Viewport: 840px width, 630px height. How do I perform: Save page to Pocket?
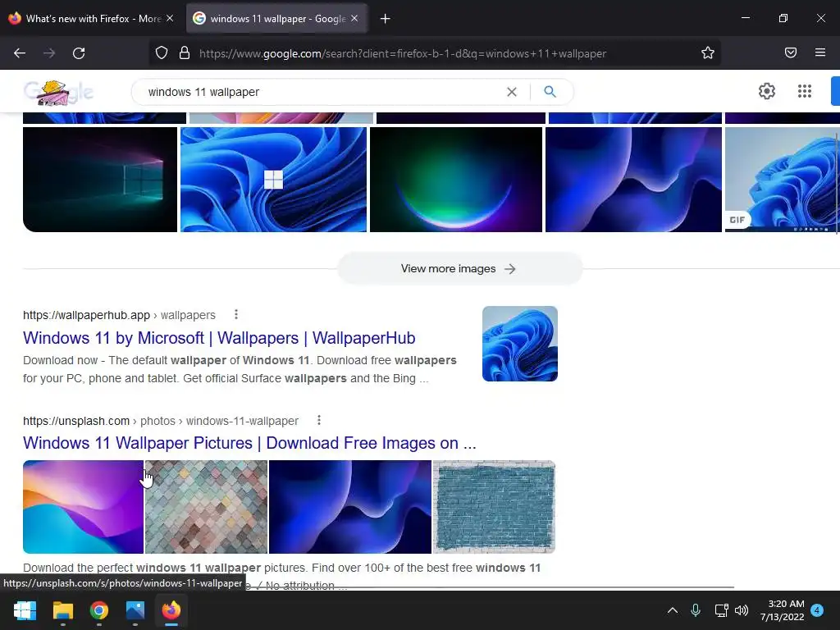[791, 52]
